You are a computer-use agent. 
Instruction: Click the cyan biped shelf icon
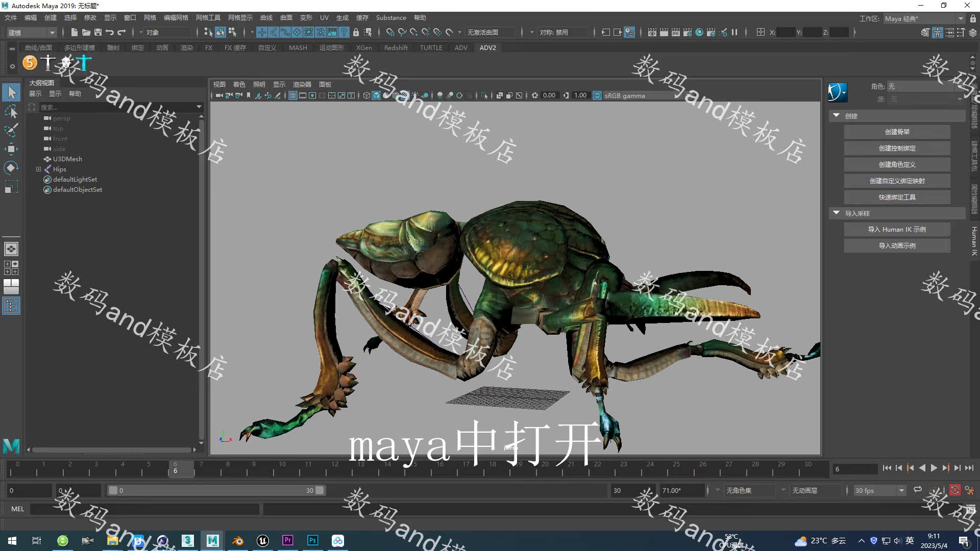tap(84, 63)
